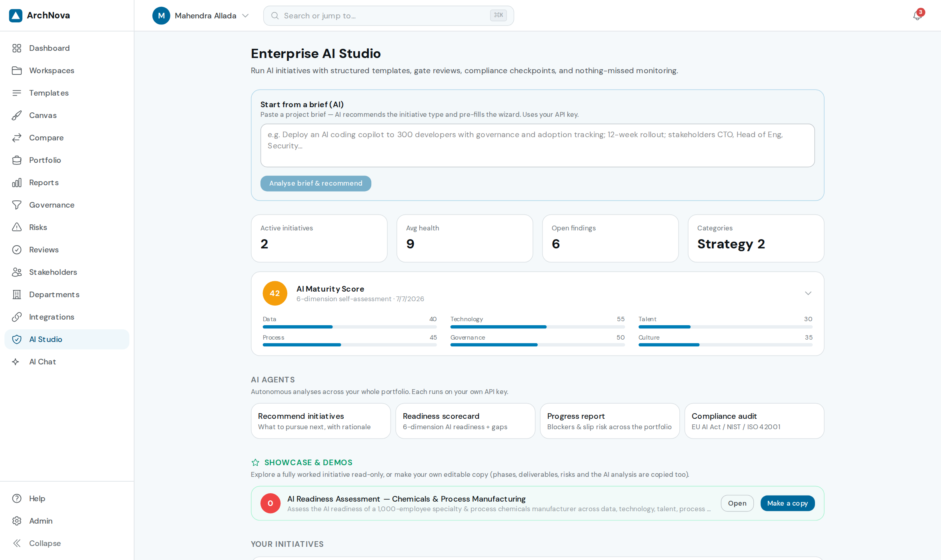Viewport: 941px width, 560px height.
Task: Click the search magnifier icon
Action: pos(275,16)
